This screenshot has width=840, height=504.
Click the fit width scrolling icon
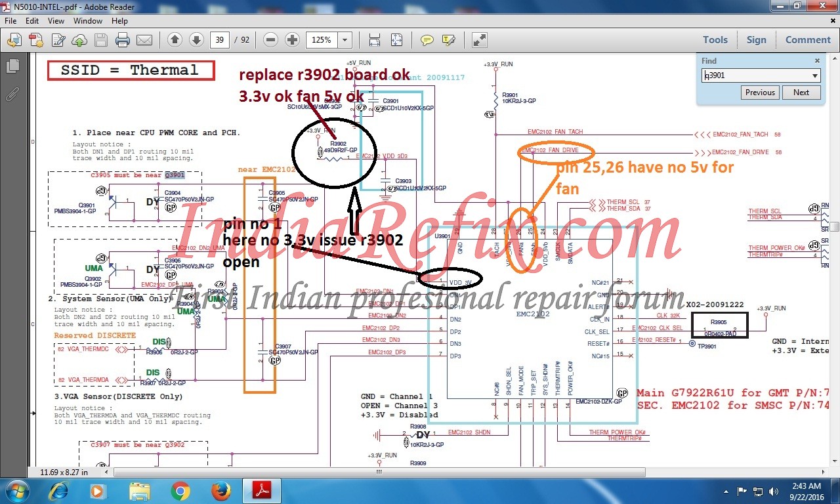click(375, 40)
